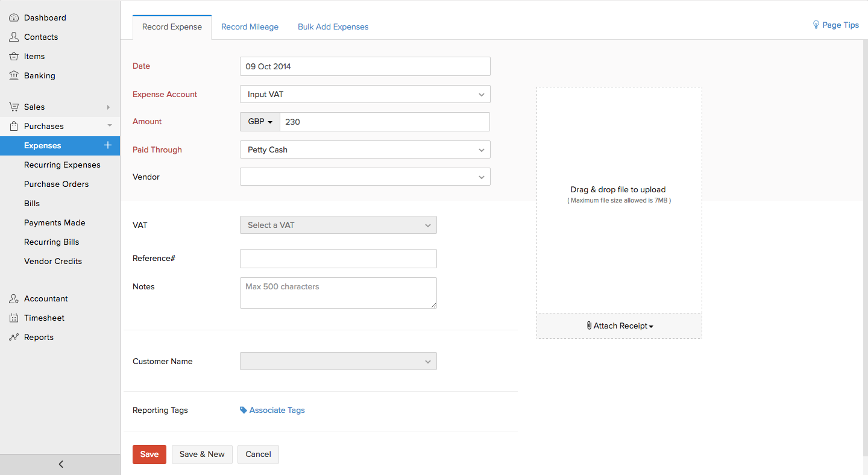
Task: Click into the Reference# input field
Action: pyautogui.click(x=338, y=259)
